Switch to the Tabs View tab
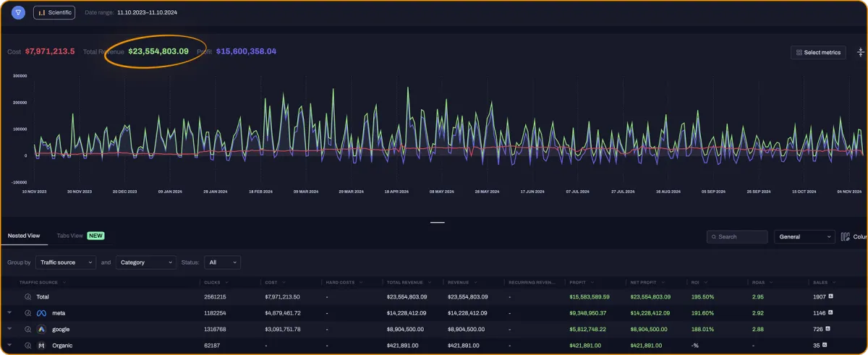Viewport: 868px width, 355px height. click(71, 236)
